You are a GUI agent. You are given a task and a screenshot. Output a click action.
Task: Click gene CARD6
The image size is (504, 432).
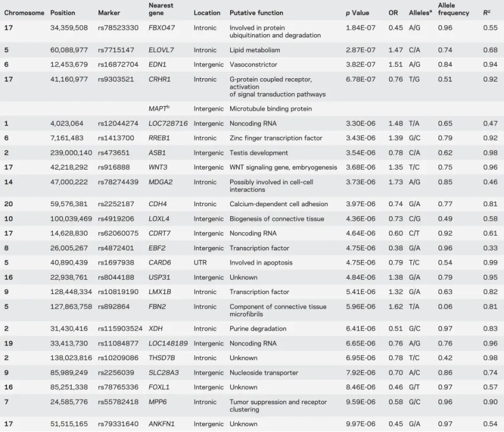tap(160, 263)
